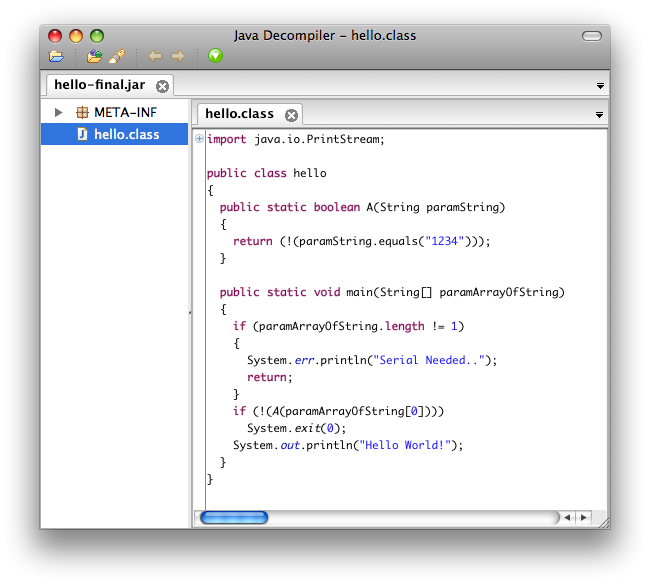Click the Open File folder icon

[56, 56]
